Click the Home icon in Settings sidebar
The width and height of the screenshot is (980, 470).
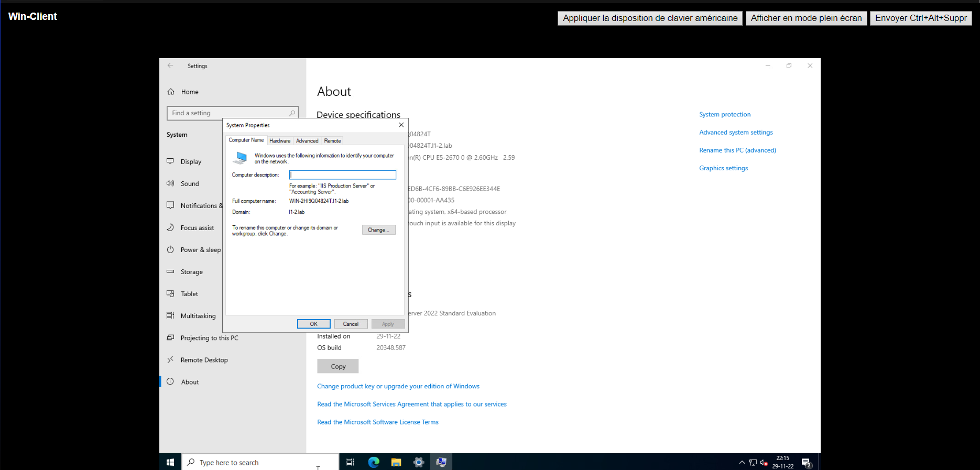coord(171,92)
